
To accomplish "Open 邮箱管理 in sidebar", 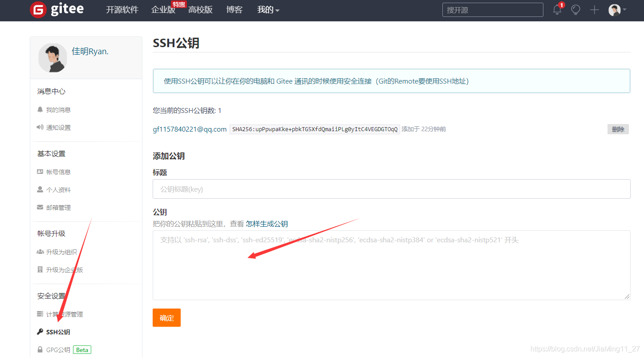I will pyautogui.click(x=58, y=208).
